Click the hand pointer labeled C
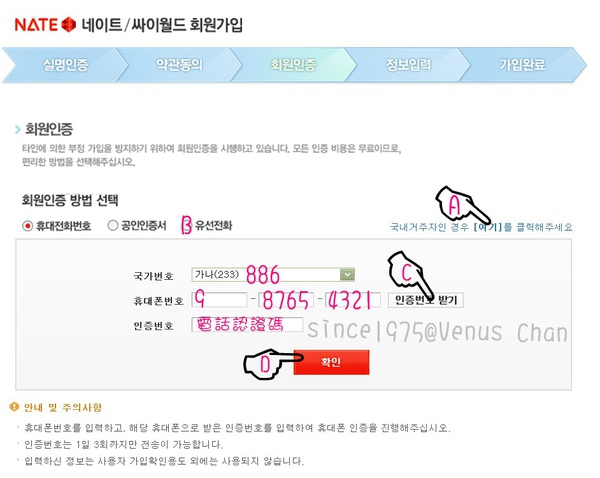Screen dimensions: 600x478 [415, 275]
